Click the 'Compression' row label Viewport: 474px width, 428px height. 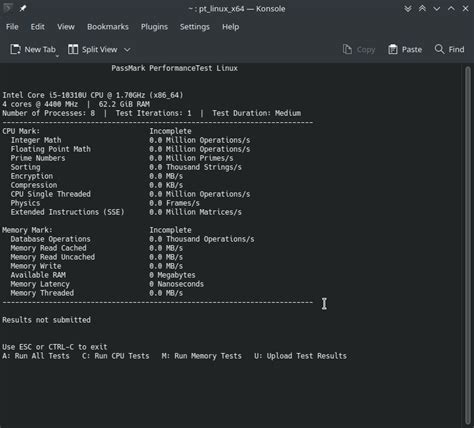coord(34,185)
